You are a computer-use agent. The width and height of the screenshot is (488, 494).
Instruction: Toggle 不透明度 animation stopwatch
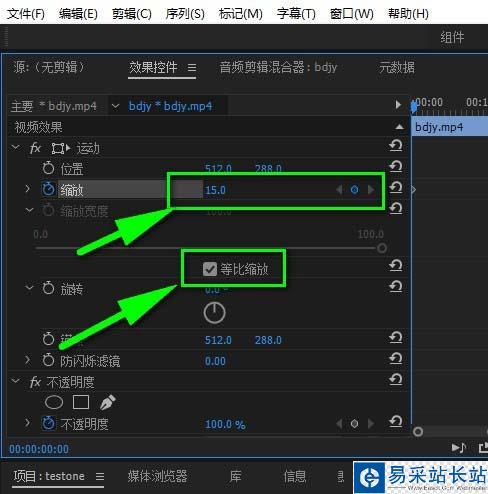point(48,423)
